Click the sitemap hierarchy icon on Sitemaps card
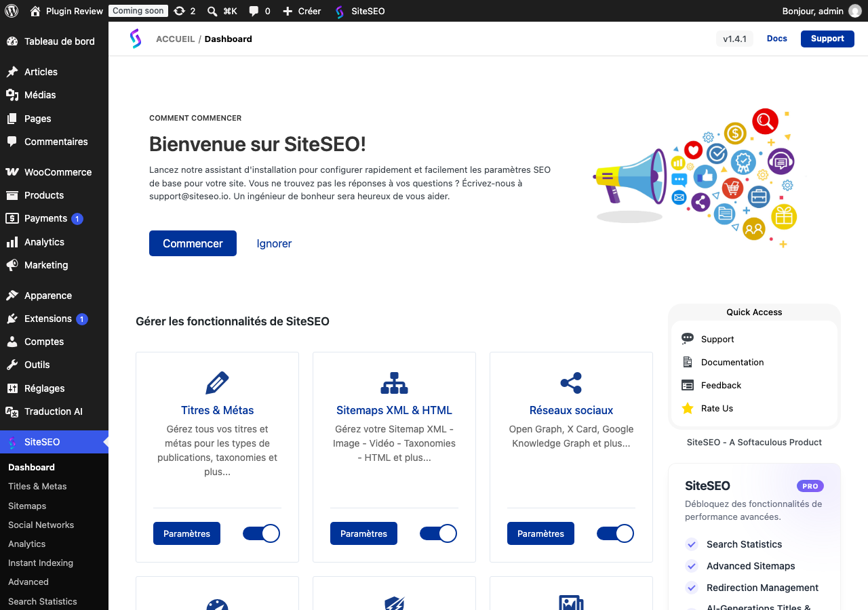The width and height of the screenshot is (868, 610). coord(394,383)
